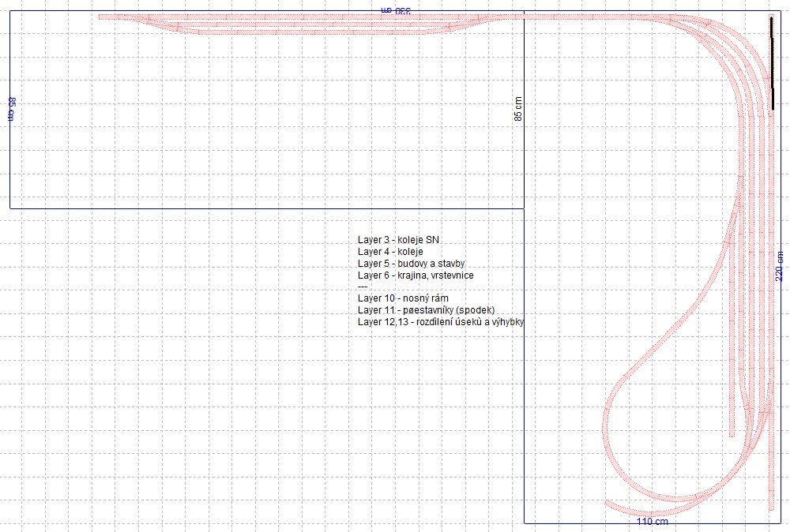Click the leftmost point of the balloon loop track
The height and width of the screenshot is (532, 790).
(x=604, y=429)
